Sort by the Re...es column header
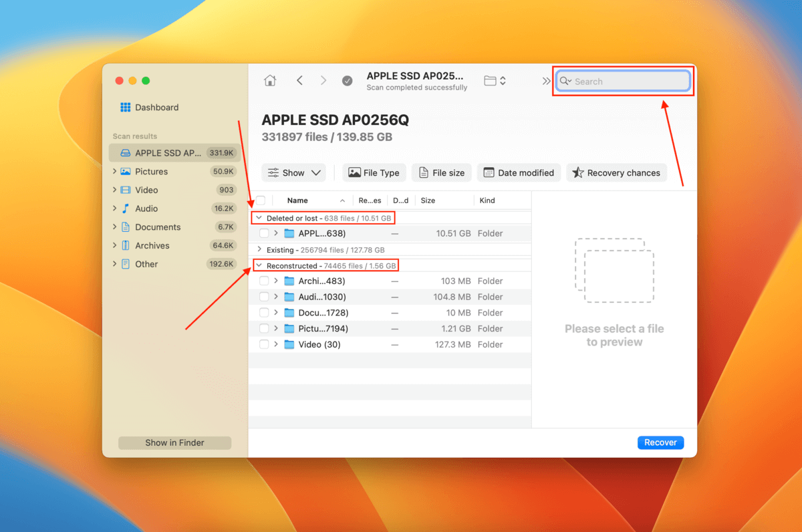 (x=370, y=201)
